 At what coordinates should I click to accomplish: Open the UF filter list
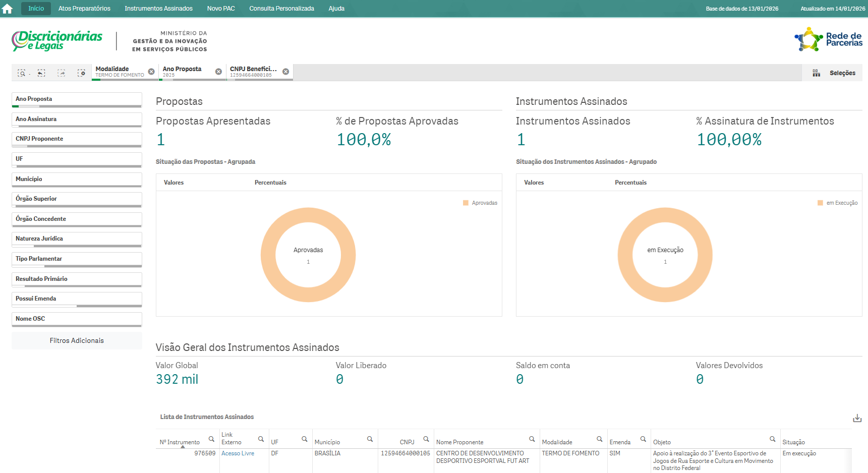coord(77,159)
